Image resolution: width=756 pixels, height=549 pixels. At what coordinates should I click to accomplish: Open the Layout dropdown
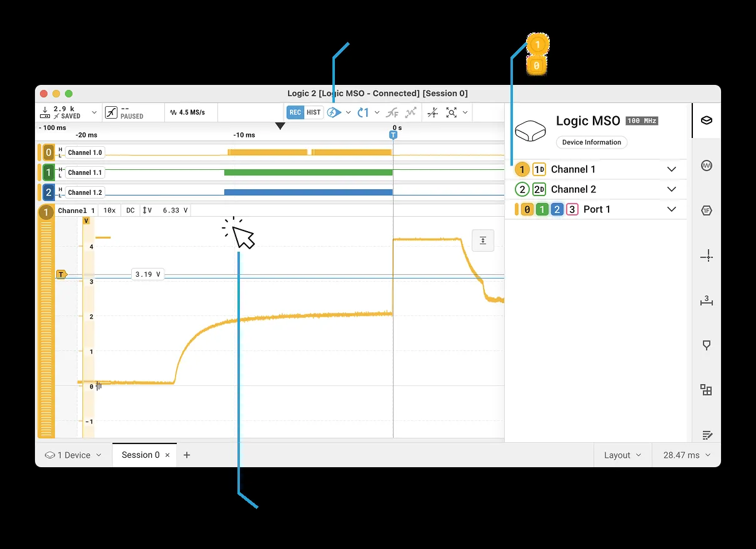pyautogui.click(x=622, y=455)
